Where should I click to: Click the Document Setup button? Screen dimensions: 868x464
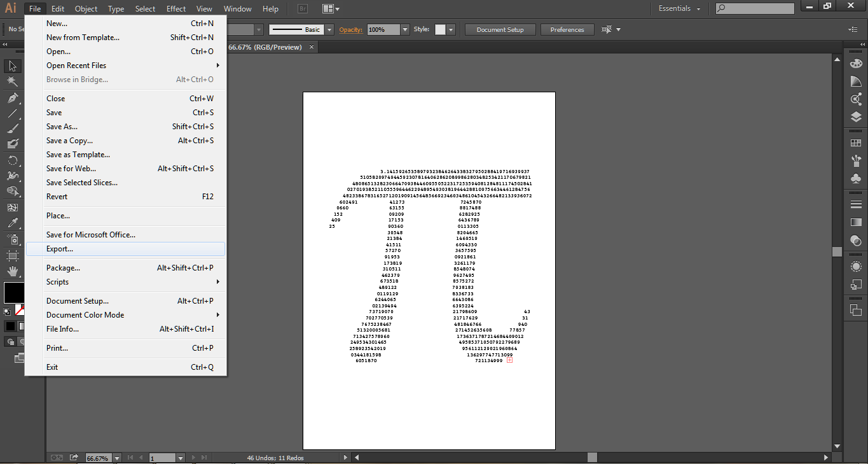tap(500, 30)
